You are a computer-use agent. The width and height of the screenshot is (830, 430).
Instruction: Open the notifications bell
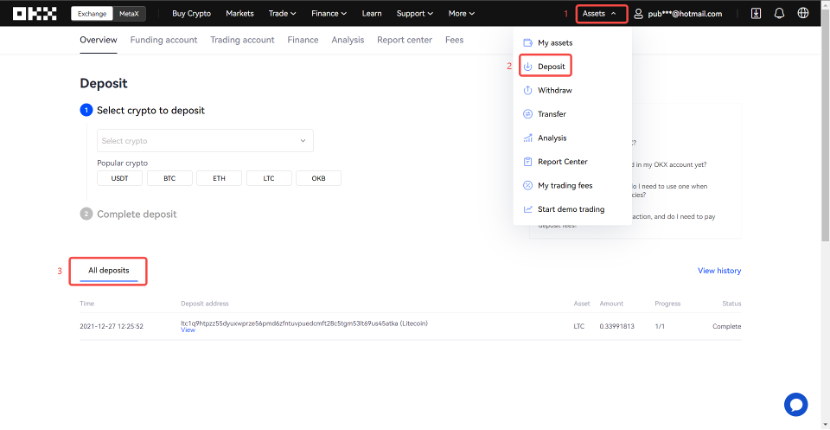779,14
